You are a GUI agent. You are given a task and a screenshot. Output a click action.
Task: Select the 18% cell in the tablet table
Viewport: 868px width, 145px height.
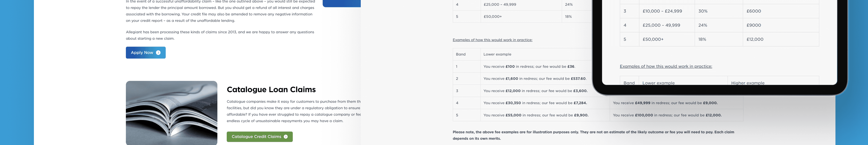702,39
